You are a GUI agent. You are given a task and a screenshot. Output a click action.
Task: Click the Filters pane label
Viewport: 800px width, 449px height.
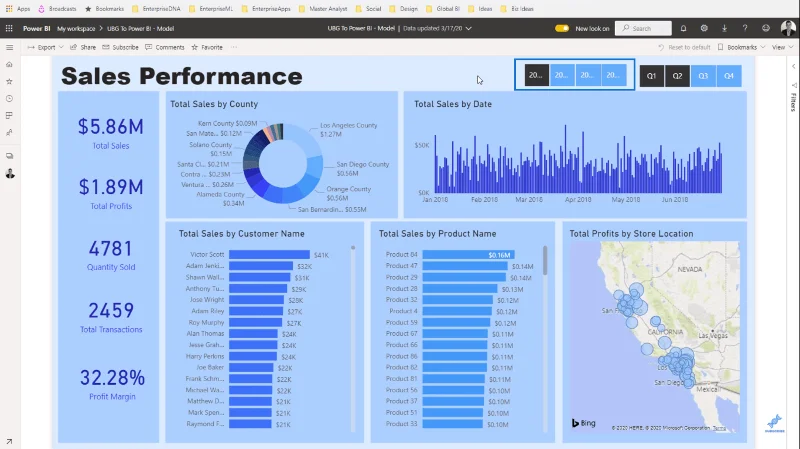click(x=793, y=102)
